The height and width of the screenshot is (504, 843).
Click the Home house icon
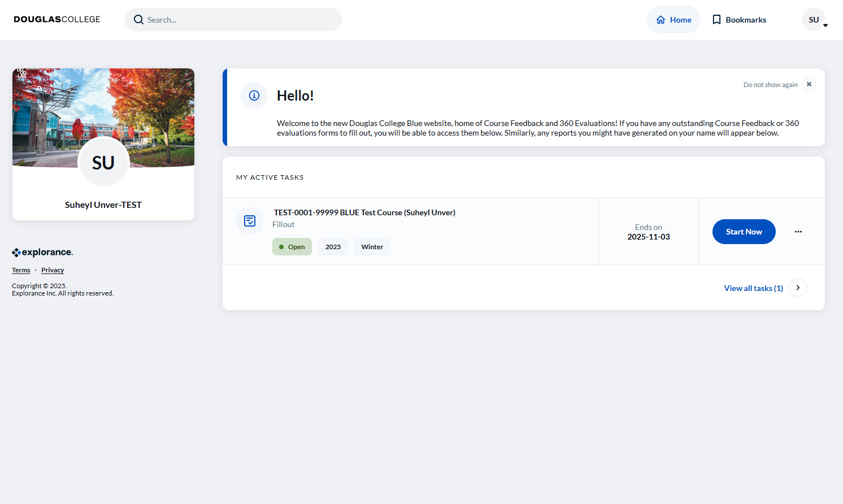click(661, 20)
